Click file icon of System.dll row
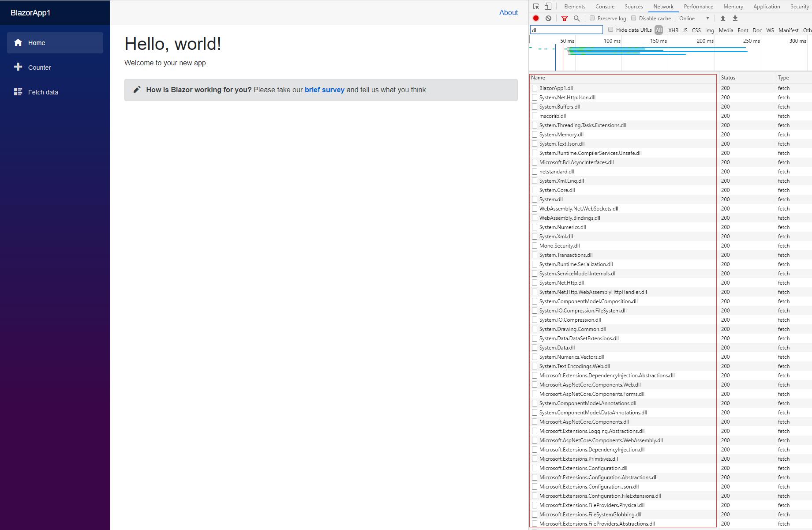 [x=535, y=199]
